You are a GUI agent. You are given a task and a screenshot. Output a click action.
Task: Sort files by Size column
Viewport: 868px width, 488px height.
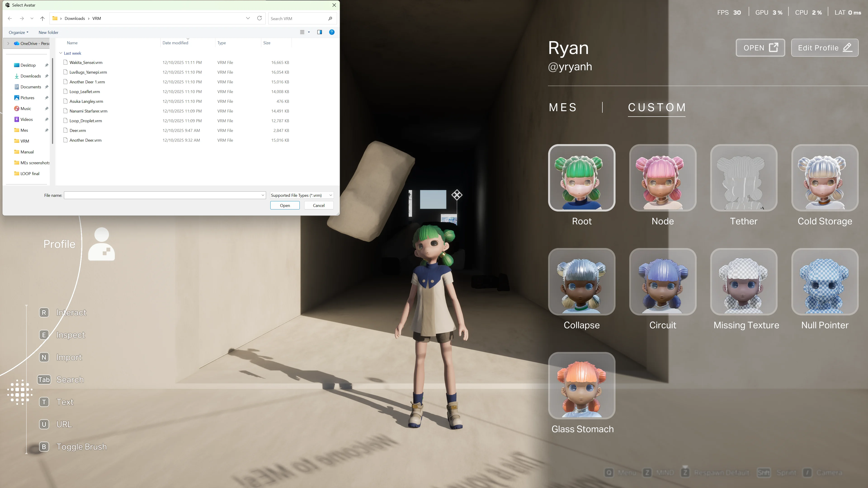267,43
